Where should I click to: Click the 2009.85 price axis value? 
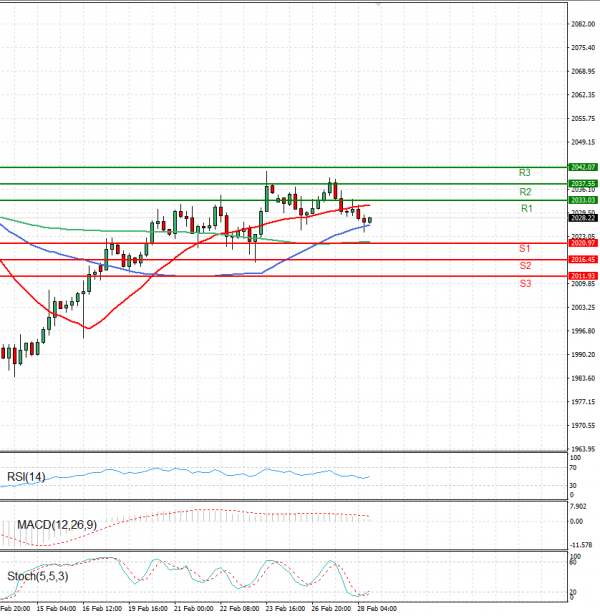point(583,284)
